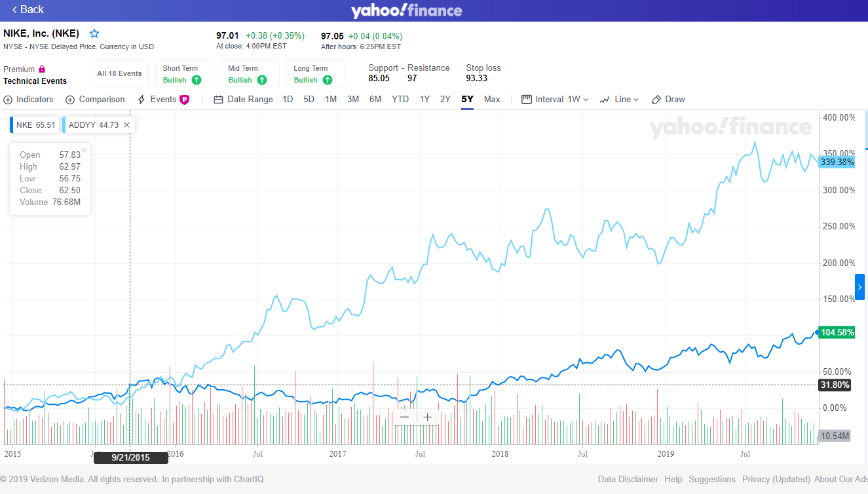
Task: Click the 10.54M volume label
Action: 835,436
